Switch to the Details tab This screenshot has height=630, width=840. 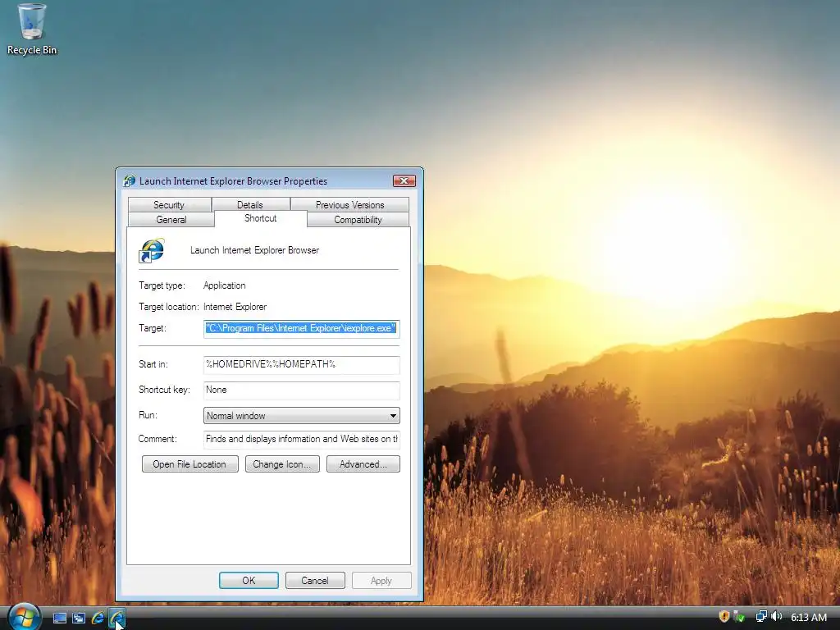pyautogui.click(x=250, y=204)
